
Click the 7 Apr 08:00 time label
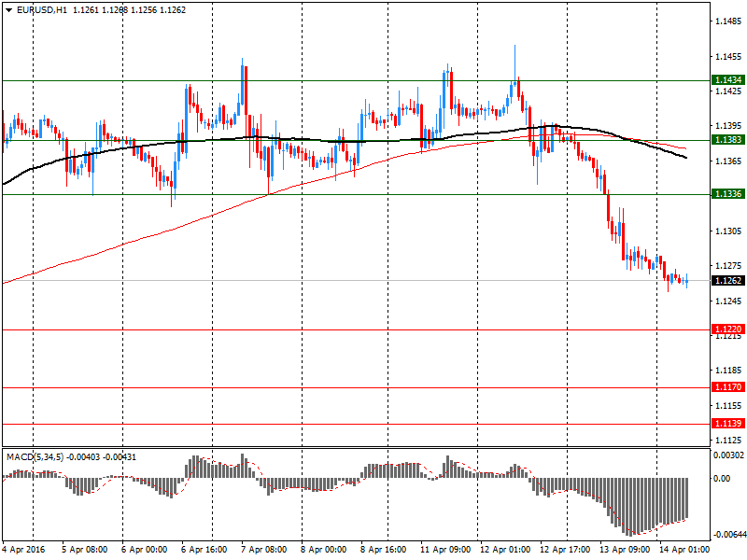(264, 550)
